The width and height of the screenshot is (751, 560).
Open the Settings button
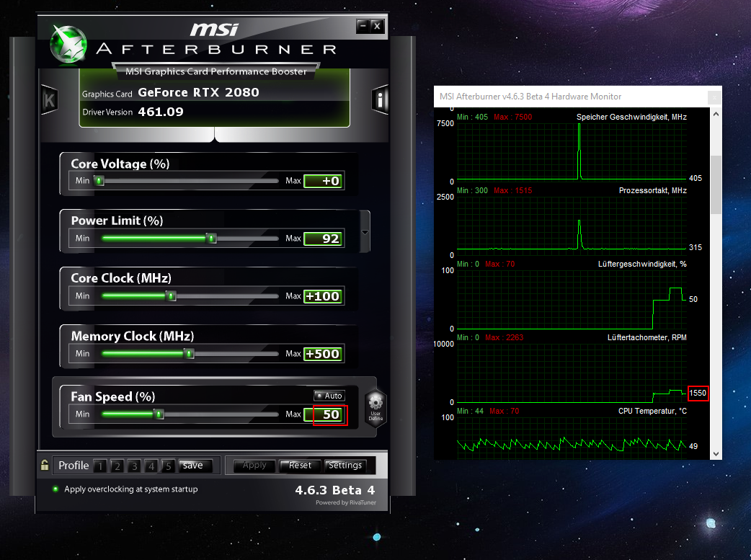345,466
